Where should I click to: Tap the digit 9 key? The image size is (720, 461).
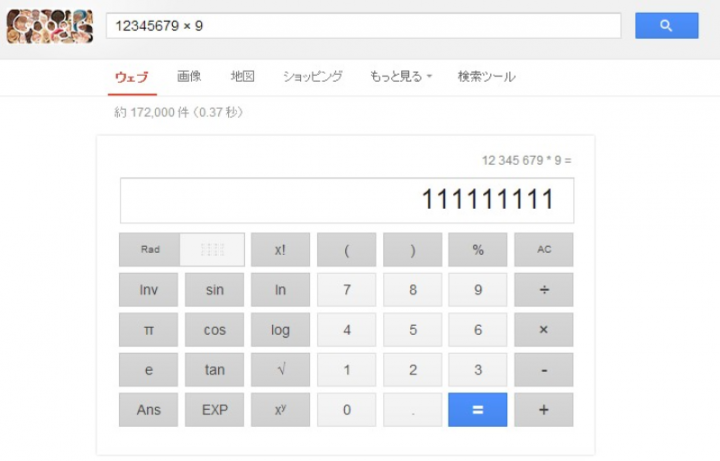coord(478,290)
